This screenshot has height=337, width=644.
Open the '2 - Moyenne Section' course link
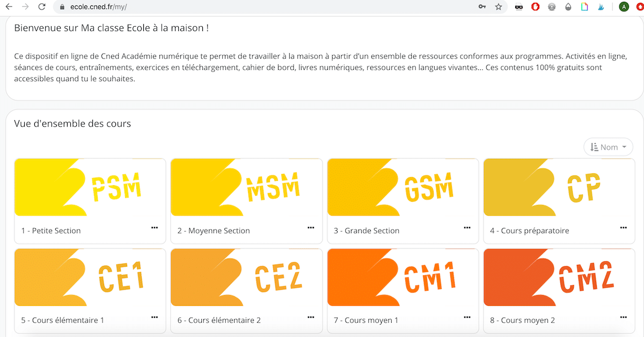click(x=214, y=231)
